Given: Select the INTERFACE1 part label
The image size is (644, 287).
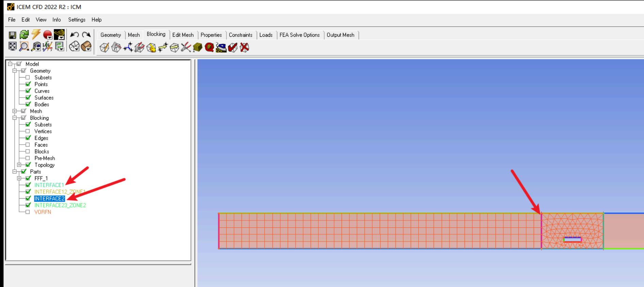Looking at the screenshot, I should 49,185.
